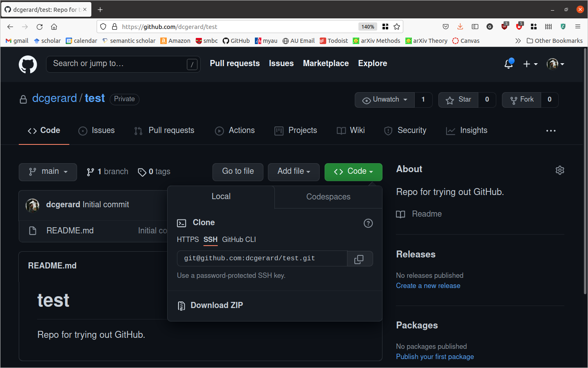Bookmark this page with the star icon
Viewport: 588px width, 368px height.
coord(397,27)
